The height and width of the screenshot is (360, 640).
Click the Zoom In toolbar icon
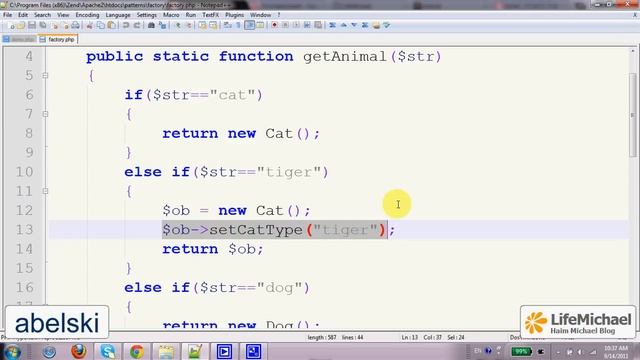pos(178,25)
